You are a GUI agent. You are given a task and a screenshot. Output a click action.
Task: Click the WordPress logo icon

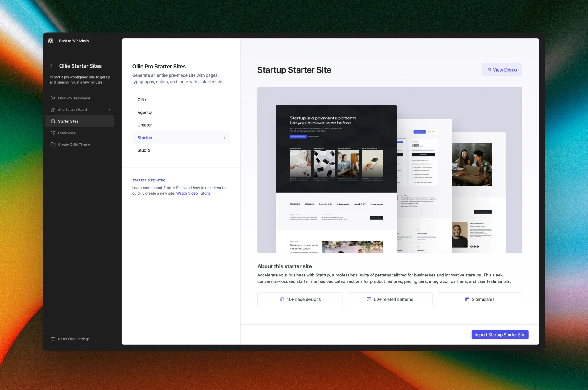(x=50, y=41)
